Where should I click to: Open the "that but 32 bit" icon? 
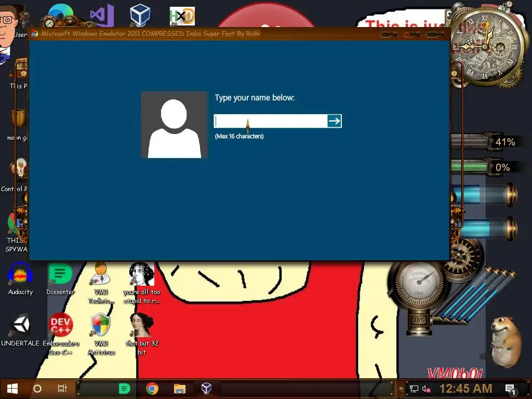142,334
